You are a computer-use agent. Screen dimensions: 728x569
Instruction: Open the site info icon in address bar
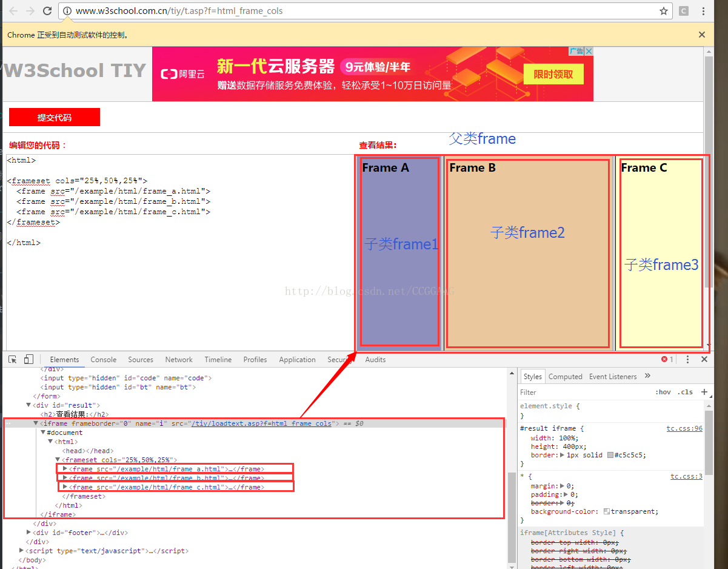[67, 11]
